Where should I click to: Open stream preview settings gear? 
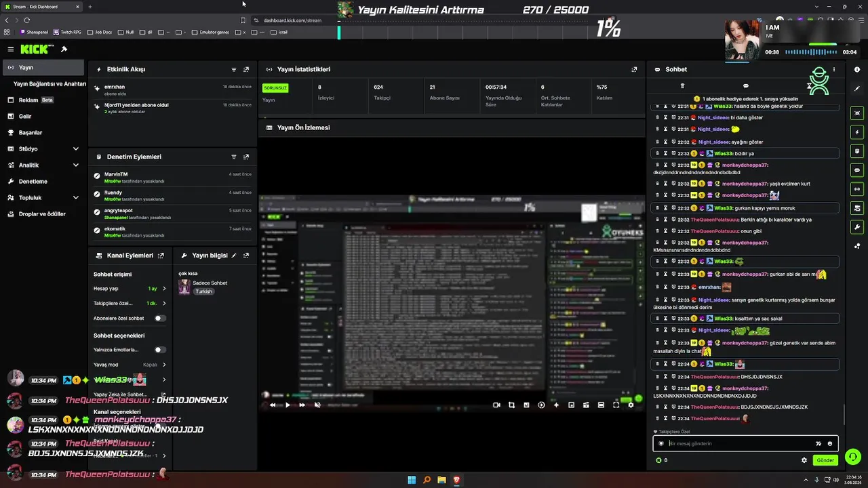tap(631, 405)
